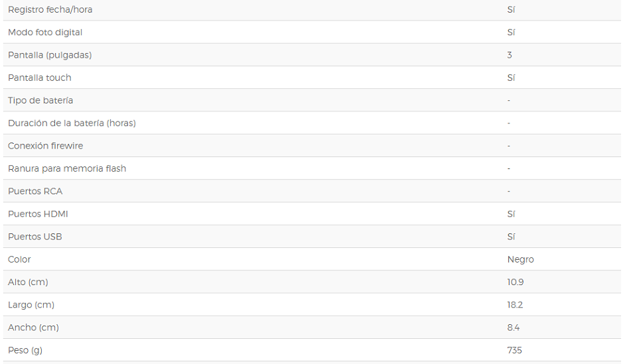Click the 'Color' row label
Viewport: 637px width, 364px height.
[19, 259]
